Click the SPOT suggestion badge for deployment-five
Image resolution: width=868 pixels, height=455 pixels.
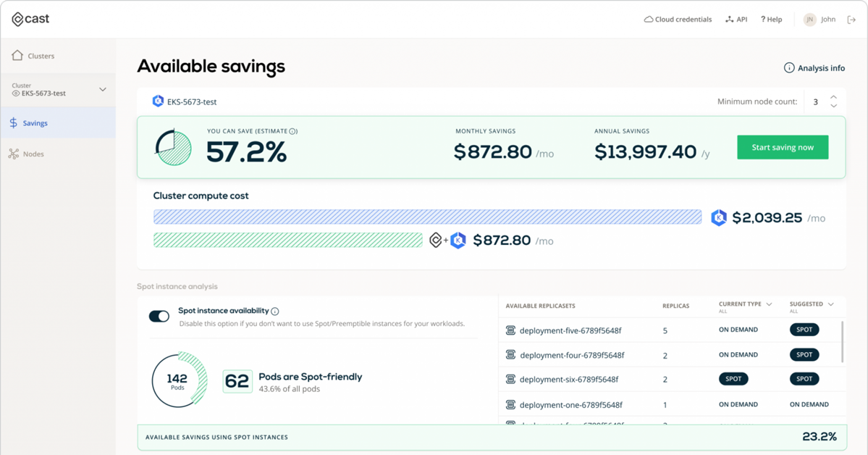click(804, 330)
